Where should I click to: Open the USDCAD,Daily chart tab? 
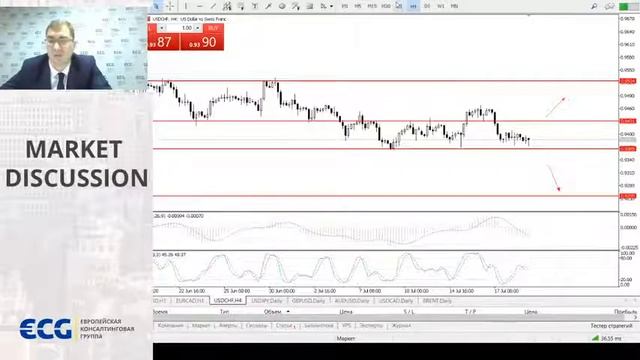click(396, 301)
